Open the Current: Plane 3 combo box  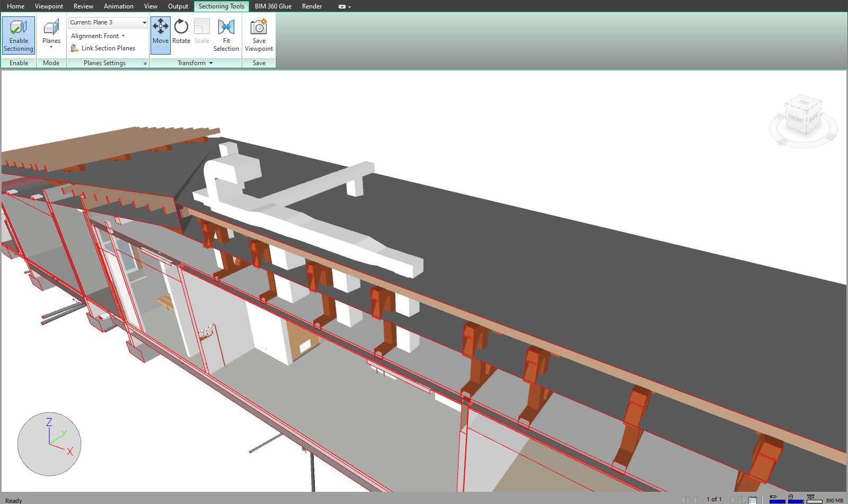[108, 22]
